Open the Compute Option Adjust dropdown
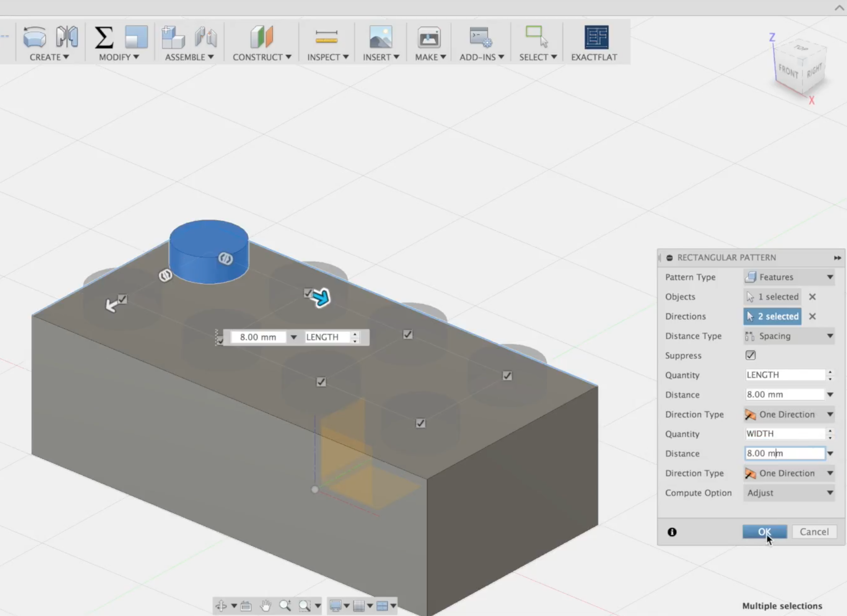 coord(789,493)
